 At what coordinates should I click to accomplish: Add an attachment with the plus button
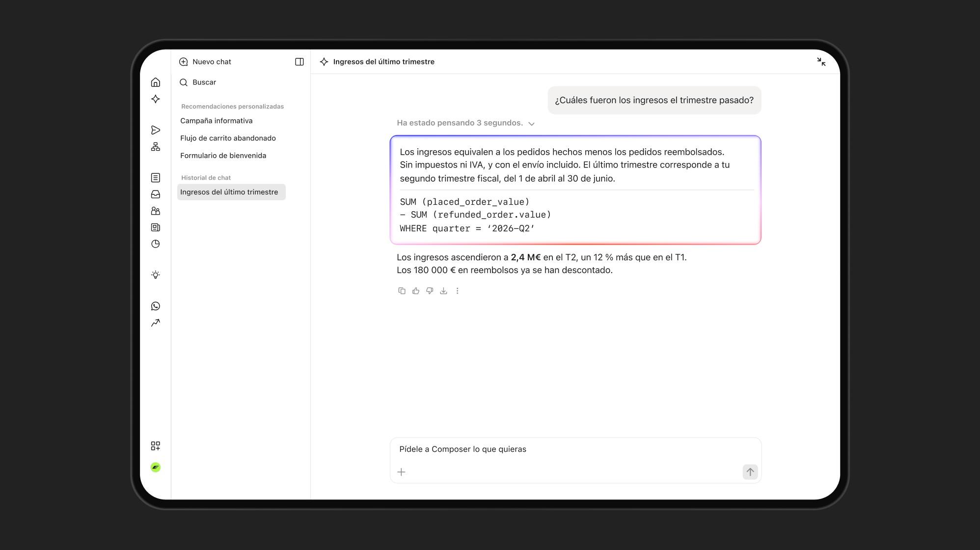(401, 472)
